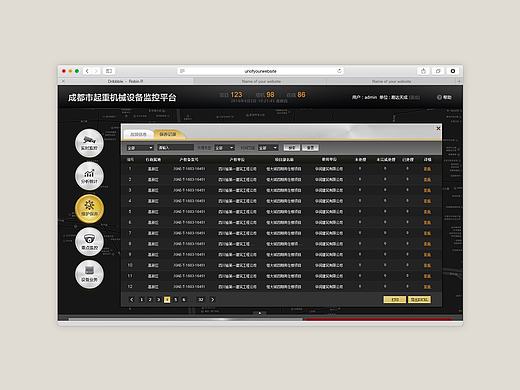Click the browser address bar showing urlofyourwebsite
This screenshot has height=390, width=520.
pyautogui.click(x=260, y=71)
